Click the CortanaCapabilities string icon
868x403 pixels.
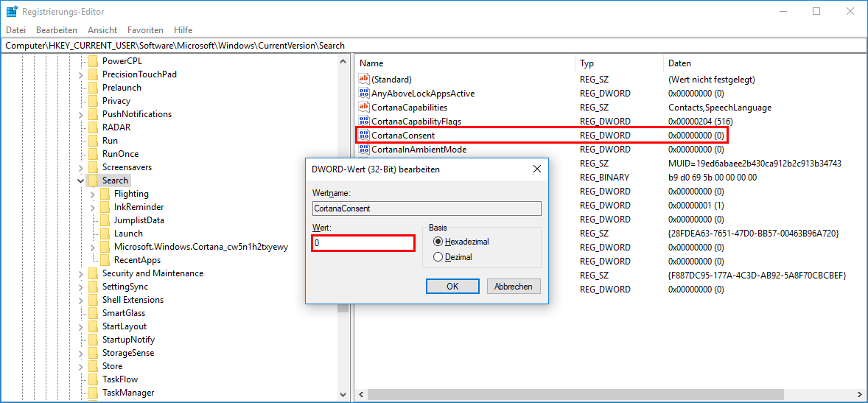click(364, 107)
